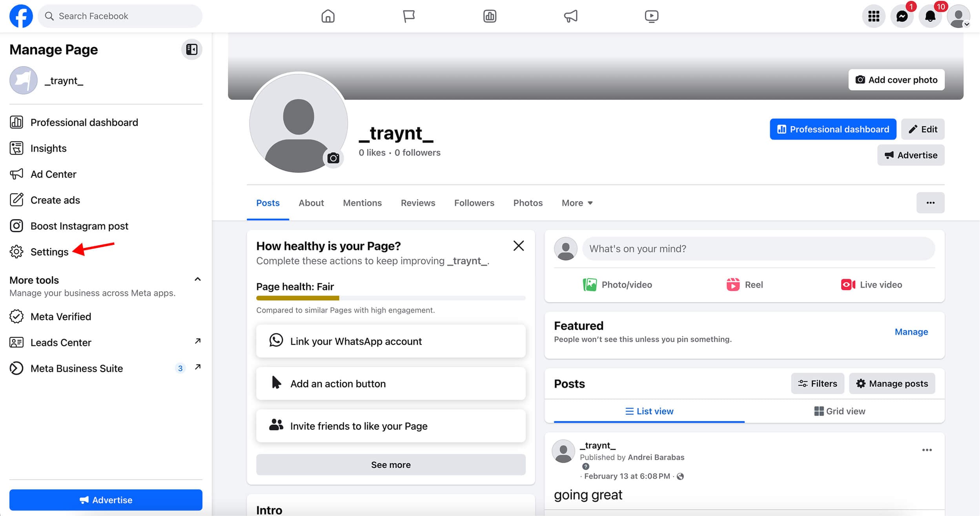
Task: Open the Ad Center megaphone in top bar
Action: pyautogui.click(x=570, y=16)
